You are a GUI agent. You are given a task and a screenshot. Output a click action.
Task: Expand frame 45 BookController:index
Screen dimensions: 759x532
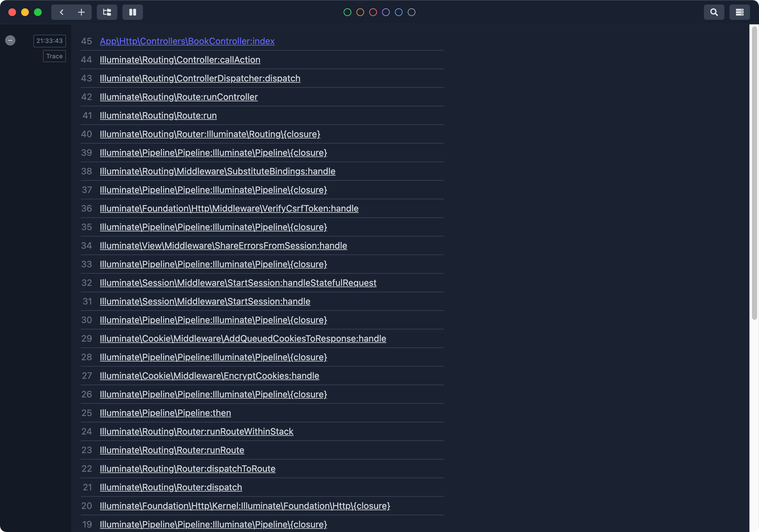[187, 41]
